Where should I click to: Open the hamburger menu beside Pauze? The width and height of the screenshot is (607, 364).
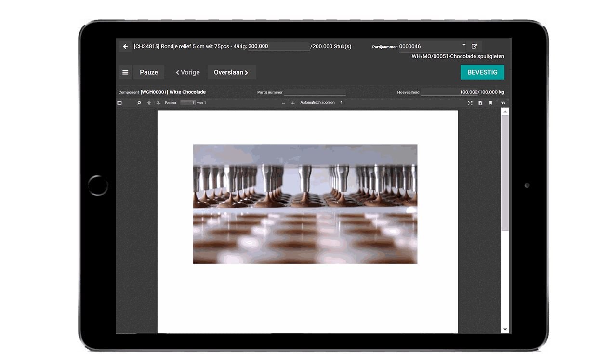tap(125, 72)
